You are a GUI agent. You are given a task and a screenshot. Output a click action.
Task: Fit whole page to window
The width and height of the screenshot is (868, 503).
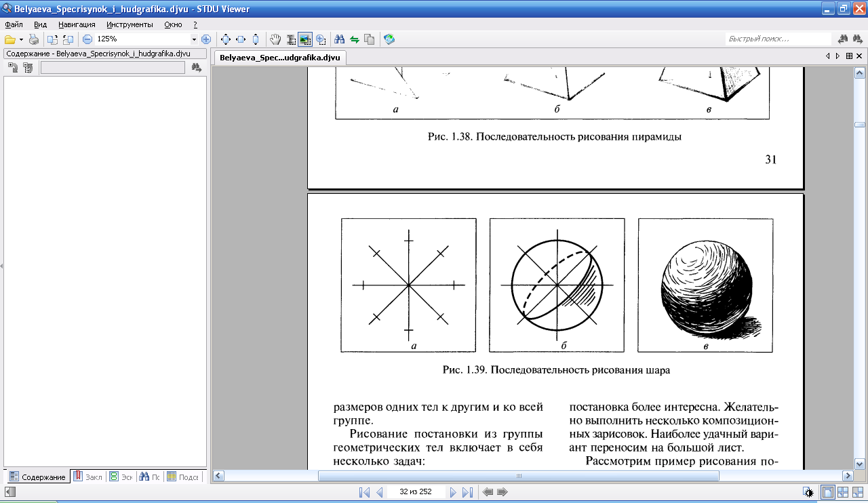tap(226, 39)
